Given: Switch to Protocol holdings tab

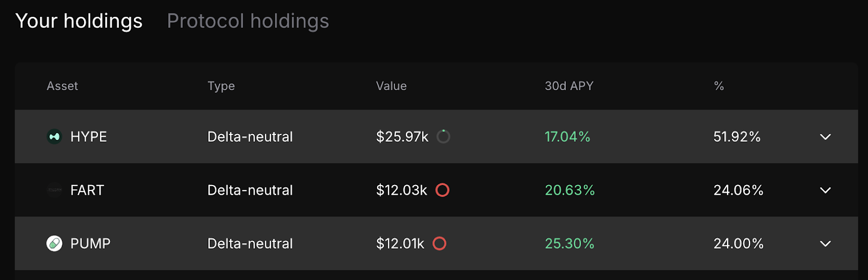Looking at the screenshot, I should [248, 21].
